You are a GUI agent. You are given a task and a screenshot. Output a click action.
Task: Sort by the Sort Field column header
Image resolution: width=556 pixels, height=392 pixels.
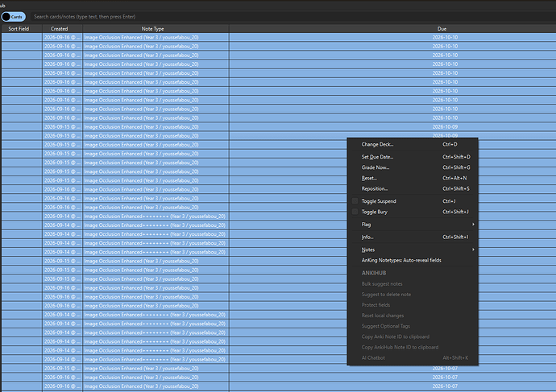[x=22, y=29]
